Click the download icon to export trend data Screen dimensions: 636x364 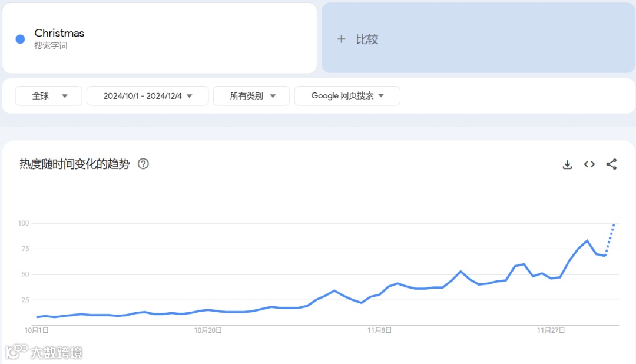(567, 164)
